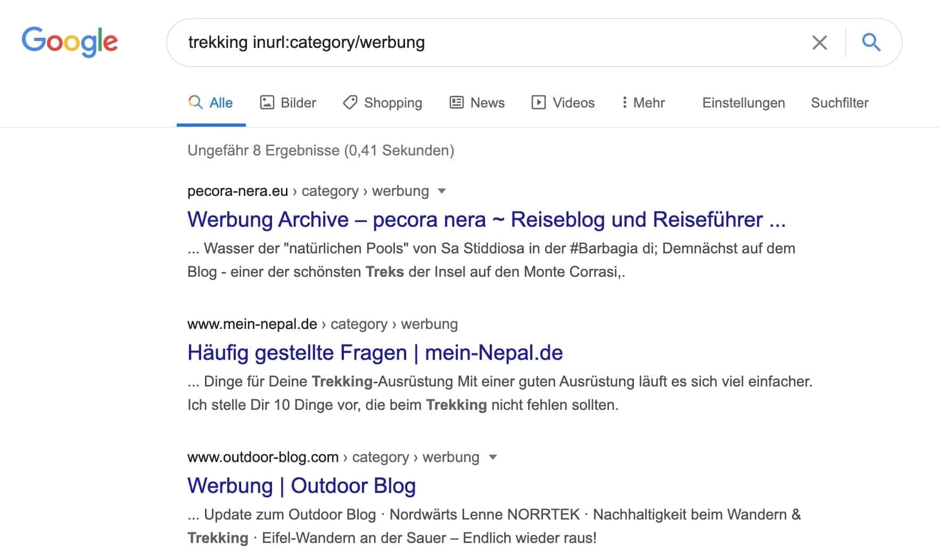Open the Werbung Outdoor Blog result
The height and width of the screenshot is (560, 939).
301,485
